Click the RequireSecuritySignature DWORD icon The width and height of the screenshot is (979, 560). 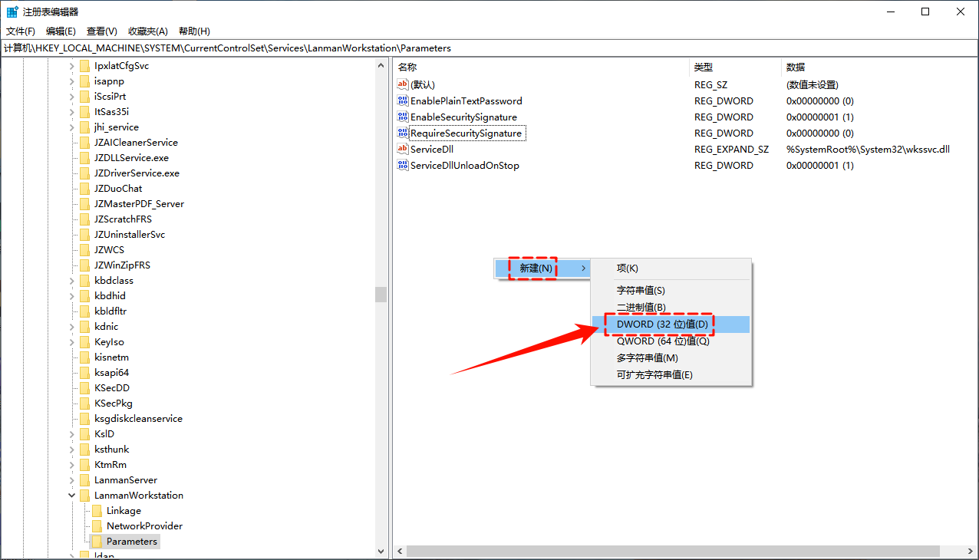coord(403,133)
